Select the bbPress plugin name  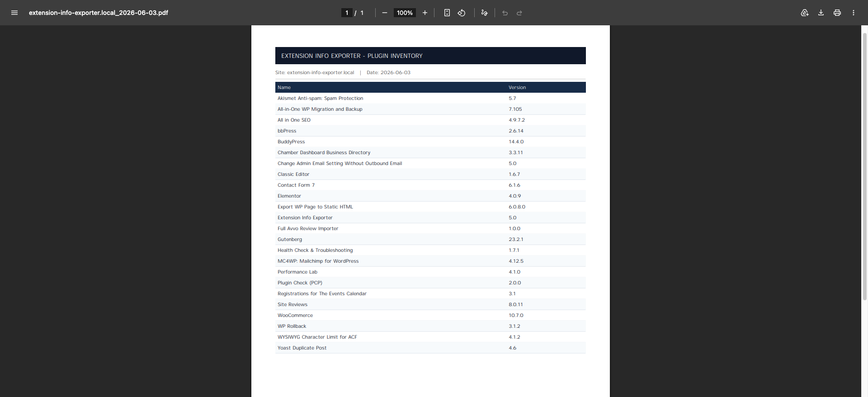tap(287, 131)
